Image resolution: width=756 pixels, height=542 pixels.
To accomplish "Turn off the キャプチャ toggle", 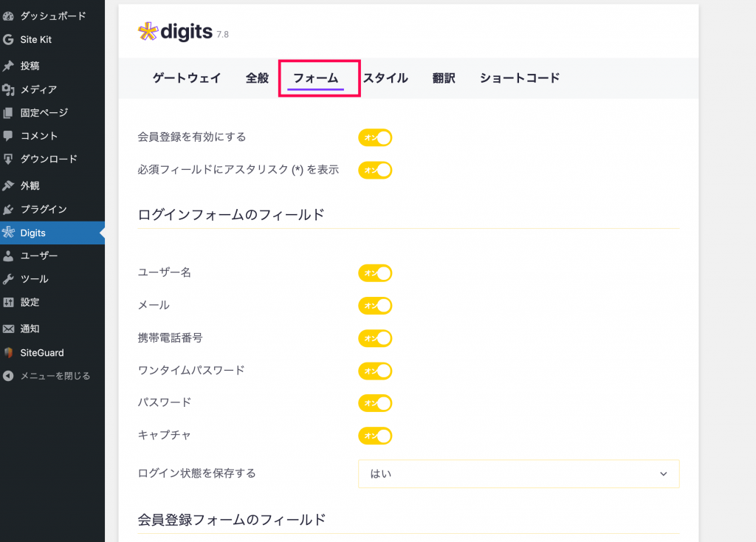I will pyautogui.click(x=375, y=436).
